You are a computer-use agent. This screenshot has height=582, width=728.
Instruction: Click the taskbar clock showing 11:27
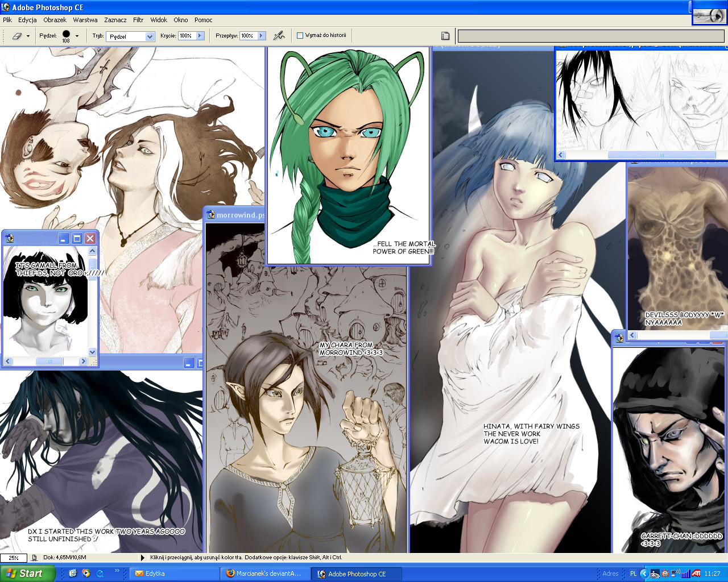(712, 573)
